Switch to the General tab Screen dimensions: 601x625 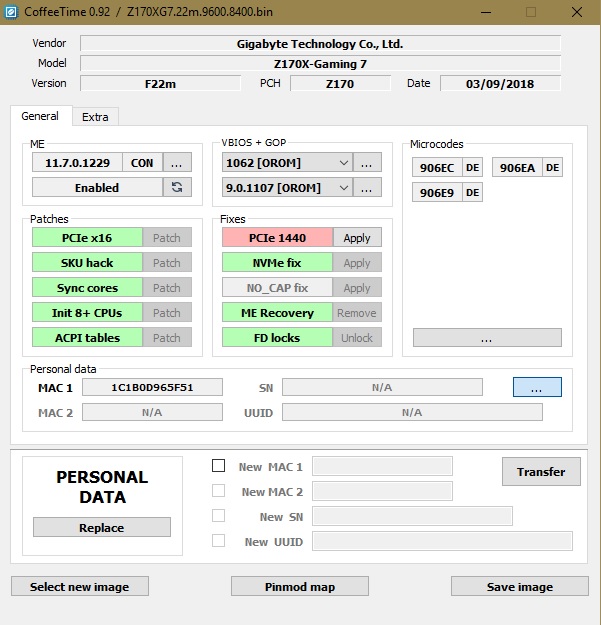[x=40, y=116]
